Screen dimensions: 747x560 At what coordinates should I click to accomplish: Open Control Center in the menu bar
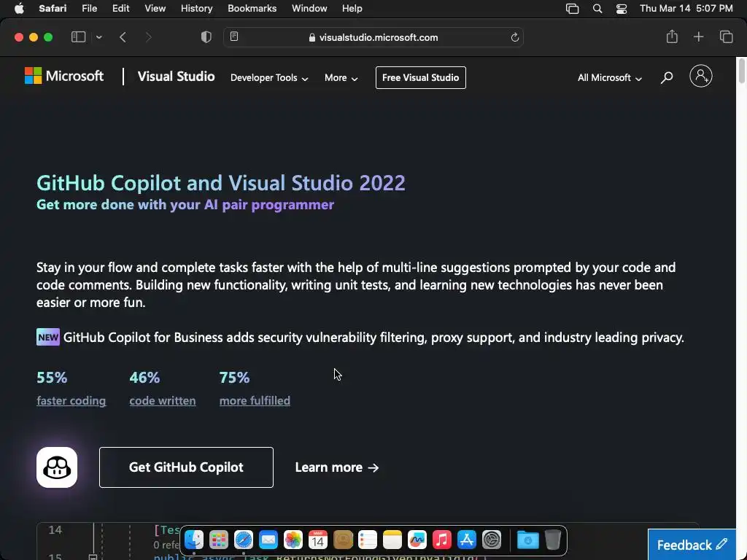pos(622,9)
